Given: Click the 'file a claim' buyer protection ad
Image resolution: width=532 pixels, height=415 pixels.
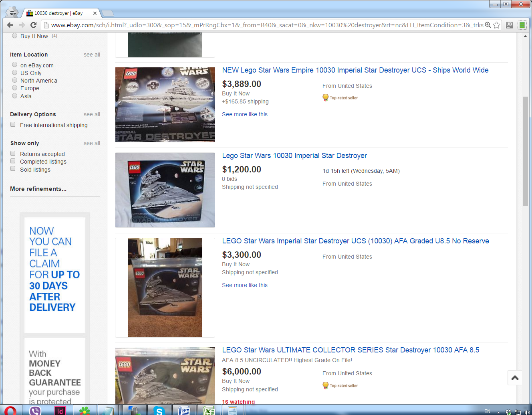Looking at the screenshot, I should 55,275.
